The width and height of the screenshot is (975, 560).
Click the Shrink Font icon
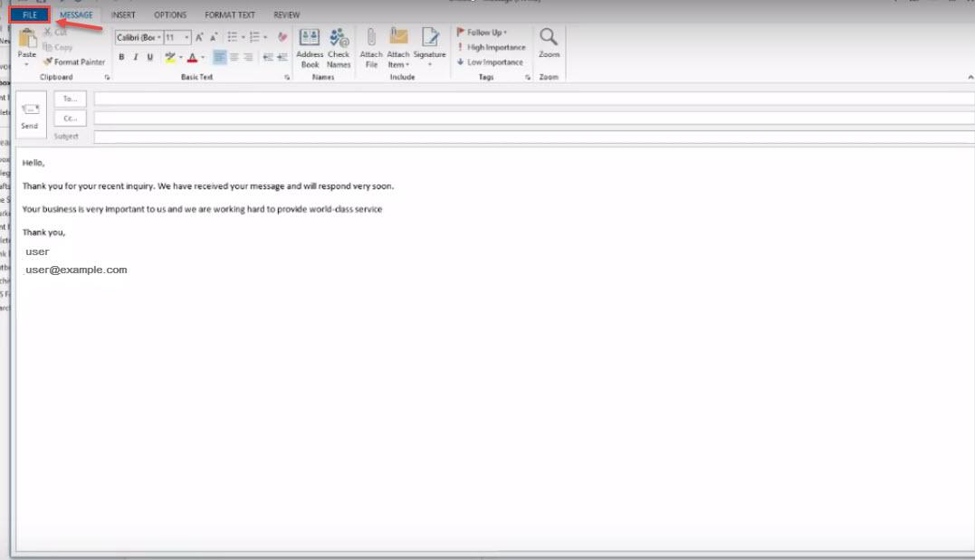point(214,38)
